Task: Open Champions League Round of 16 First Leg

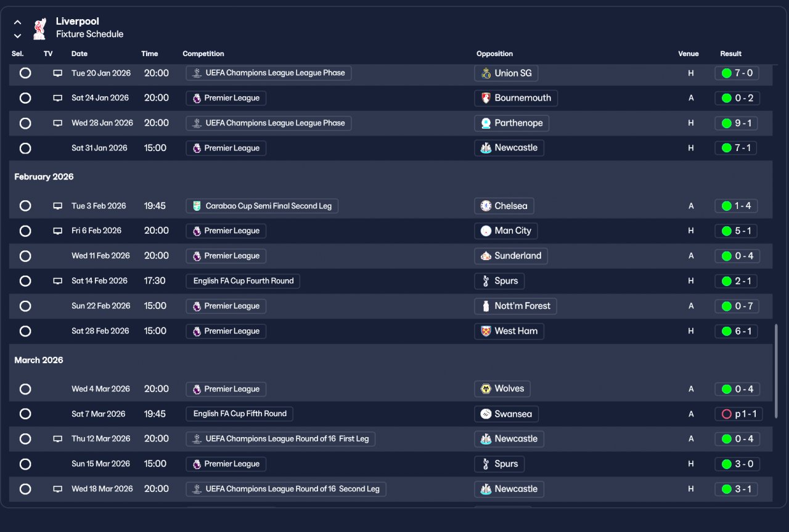Action: [x=280, y=439]
